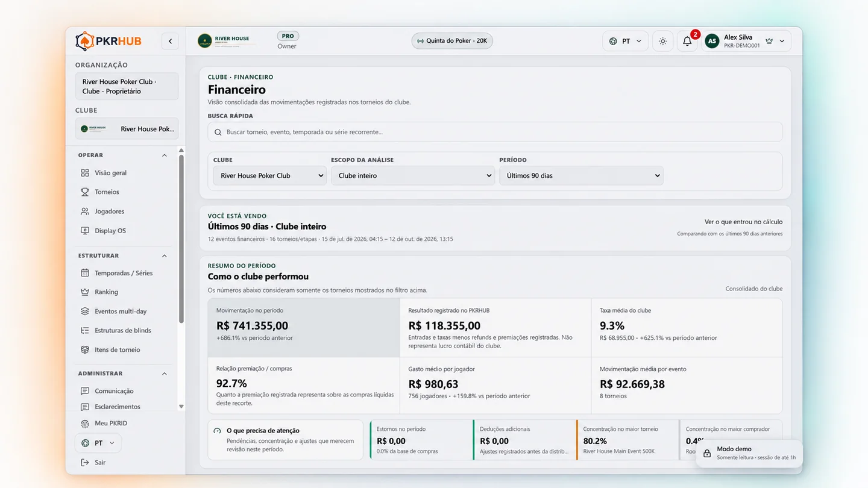Click the Temporadas / Séries calendar icon

[x=85, y=273]
